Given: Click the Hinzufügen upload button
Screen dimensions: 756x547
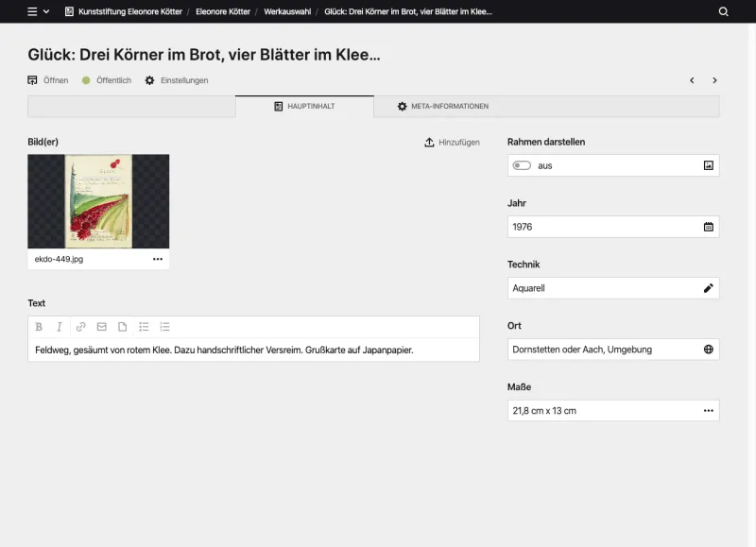Looking at the screenshot, I should point(451,142).
